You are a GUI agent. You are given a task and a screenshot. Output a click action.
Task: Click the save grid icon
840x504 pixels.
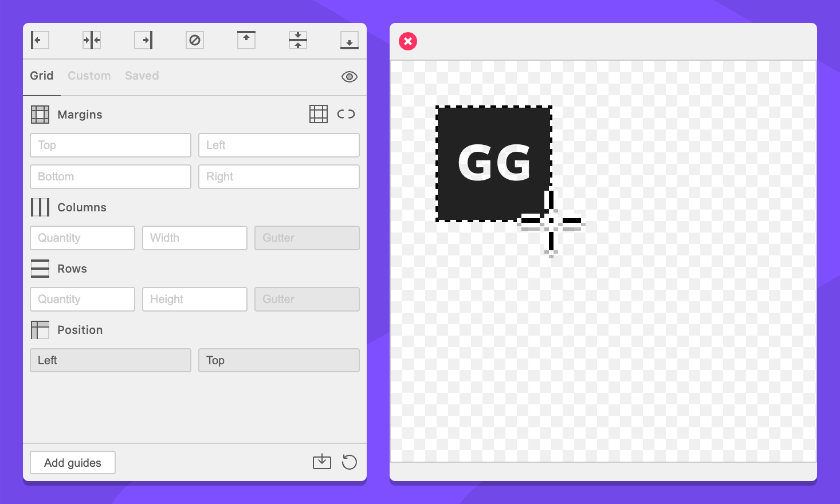322,462
